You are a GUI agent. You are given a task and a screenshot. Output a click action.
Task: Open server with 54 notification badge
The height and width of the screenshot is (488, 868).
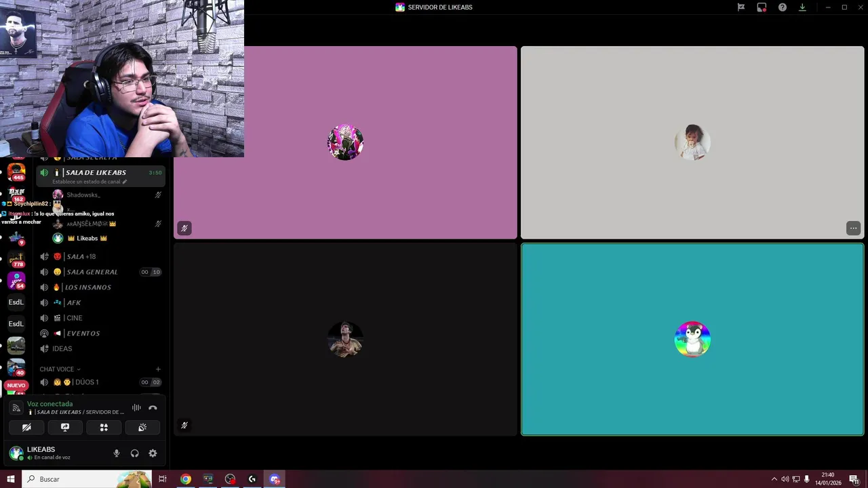coord(16,280)
